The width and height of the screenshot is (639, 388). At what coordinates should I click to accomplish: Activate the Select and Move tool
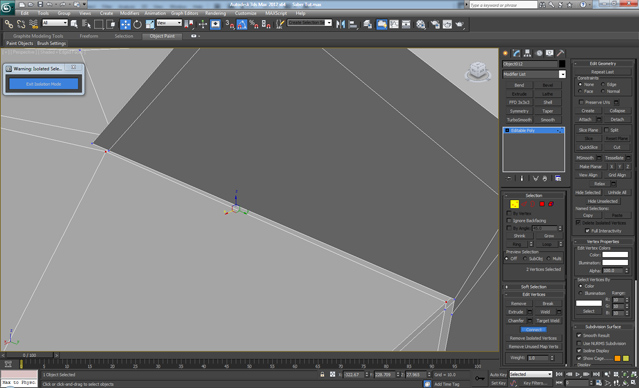point(125,24)
